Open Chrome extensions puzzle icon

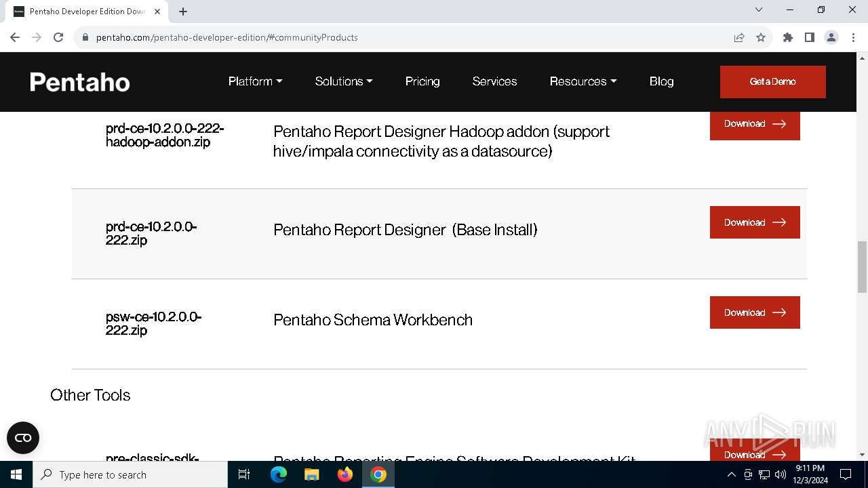tap(788, 37)
